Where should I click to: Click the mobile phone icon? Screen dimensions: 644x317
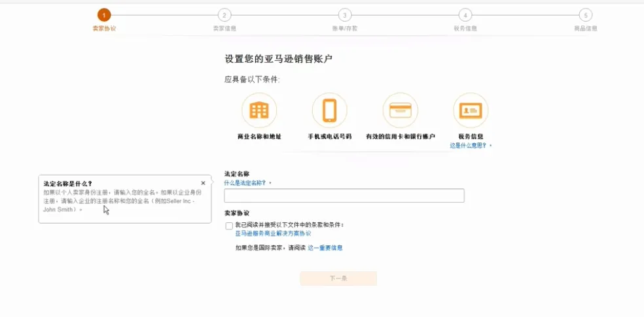[x=329, y=110]
